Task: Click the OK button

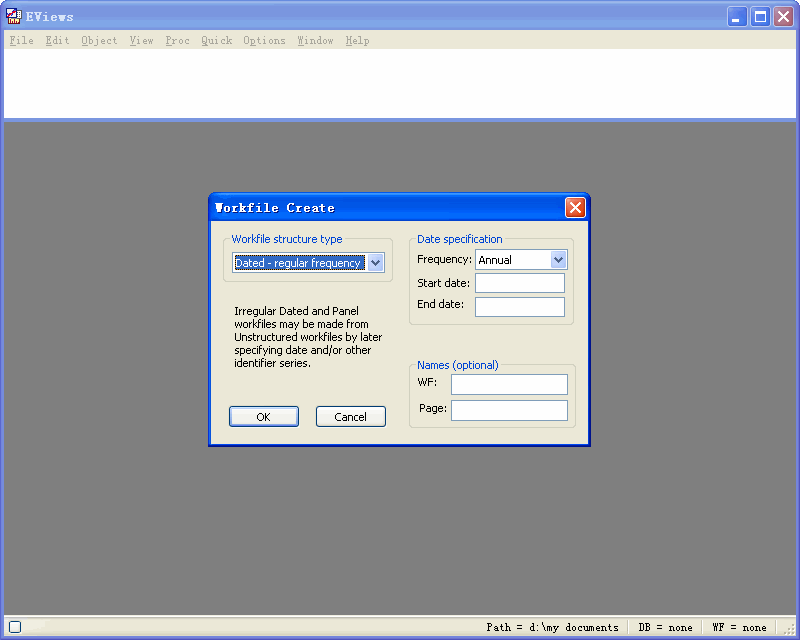Action: point(263,416)
